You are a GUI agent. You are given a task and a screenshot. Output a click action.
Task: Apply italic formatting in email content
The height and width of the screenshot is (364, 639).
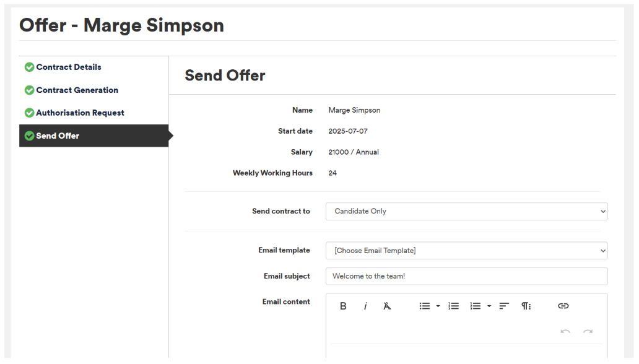[x=365, y=306]
